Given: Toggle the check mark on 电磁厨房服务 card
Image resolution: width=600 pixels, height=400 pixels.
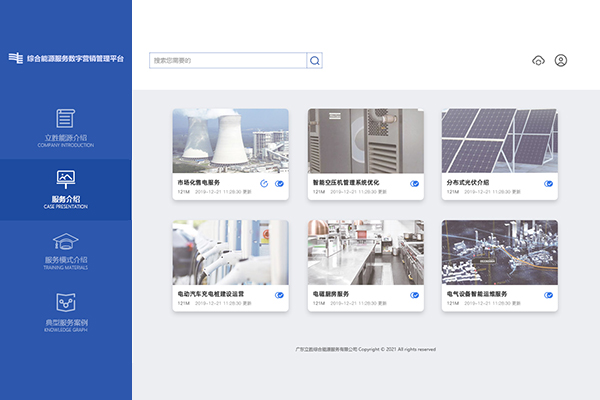Looking at the screenshot, I should (x=414, y=295).
